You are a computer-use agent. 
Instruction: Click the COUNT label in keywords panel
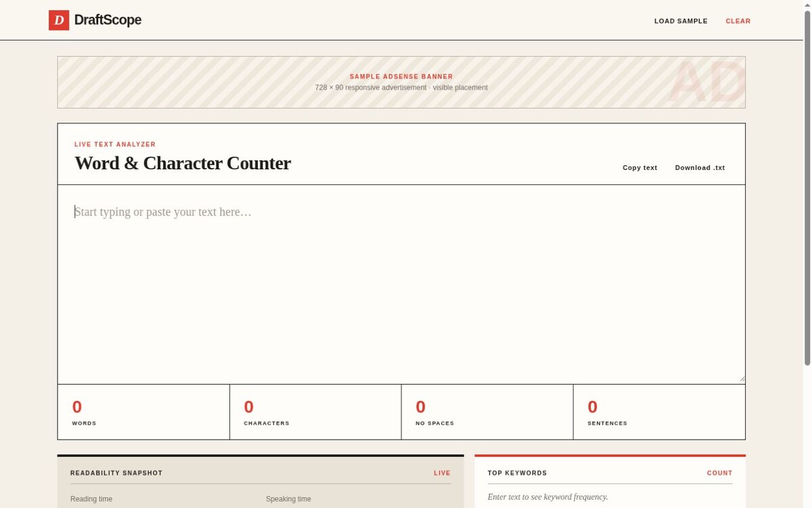[x=720, y=473]
